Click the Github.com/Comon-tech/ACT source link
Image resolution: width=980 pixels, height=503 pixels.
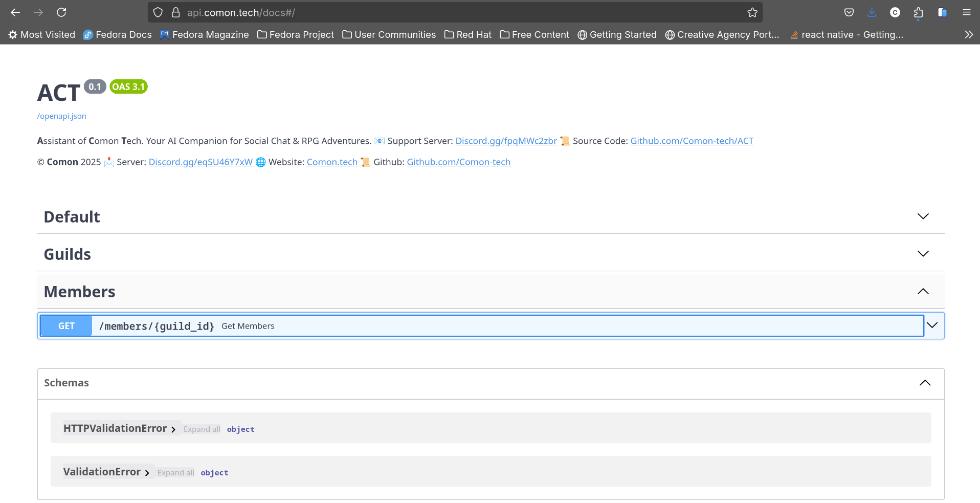coord(692,141)
